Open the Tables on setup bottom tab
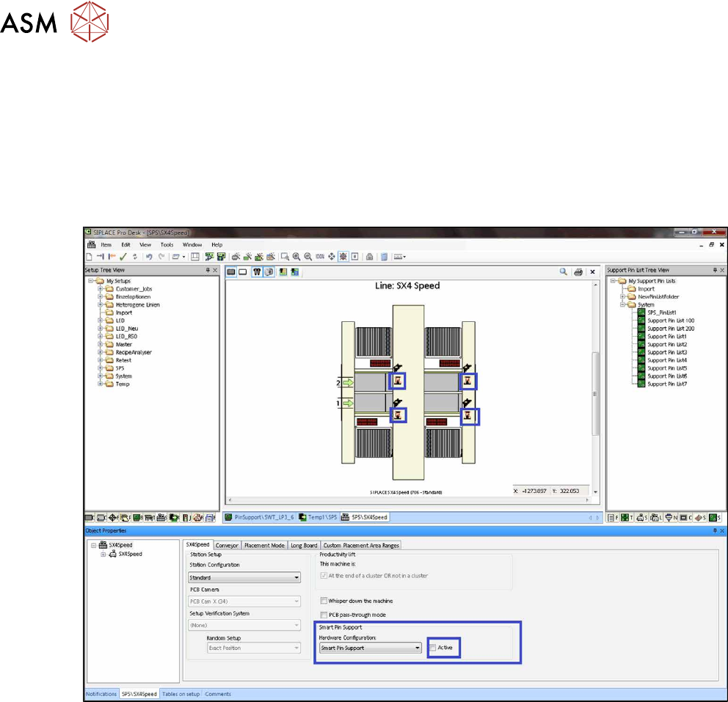 [181, 694]
